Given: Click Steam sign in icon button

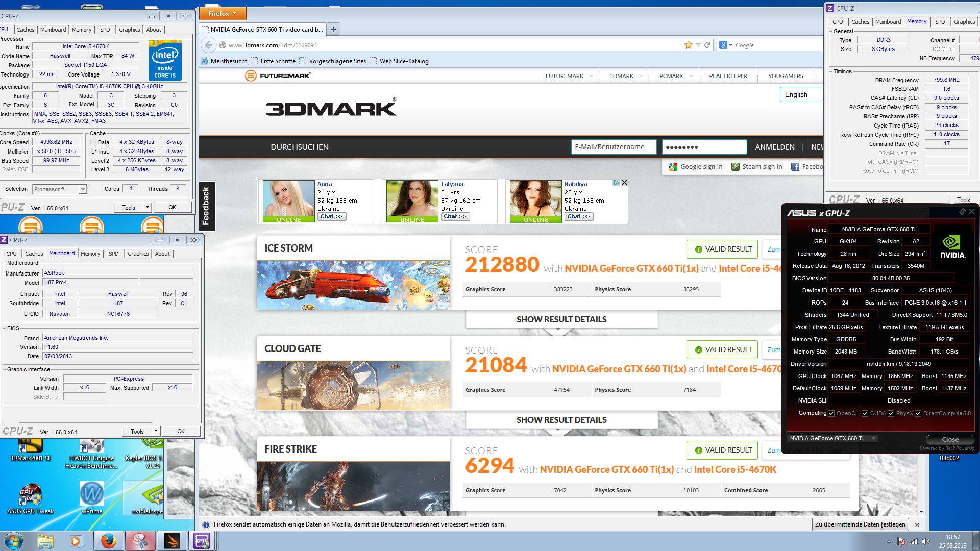Looking at the screenshot, I should 757,166.
